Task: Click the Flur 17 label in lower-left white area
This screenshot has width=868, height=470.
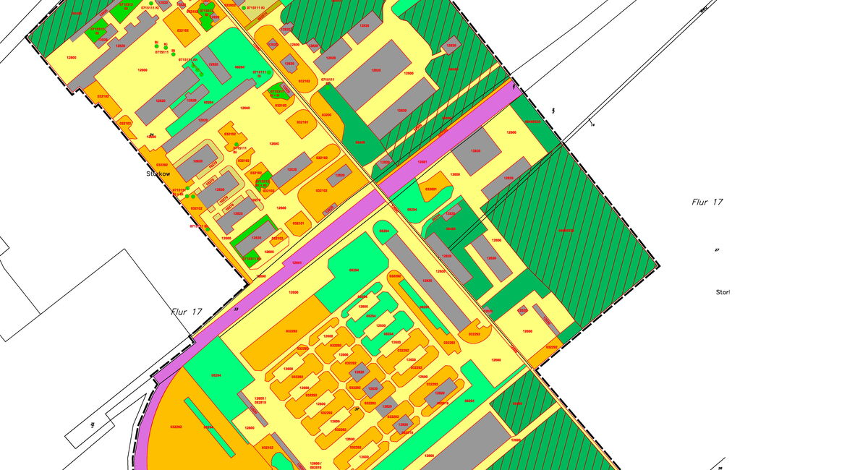Action: coord(186,312)
